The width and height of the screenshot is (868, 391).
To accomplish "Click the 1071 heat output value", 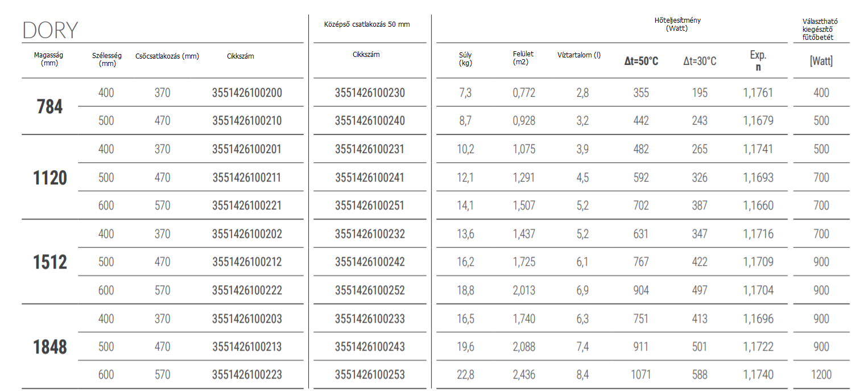I will [641, 374].
